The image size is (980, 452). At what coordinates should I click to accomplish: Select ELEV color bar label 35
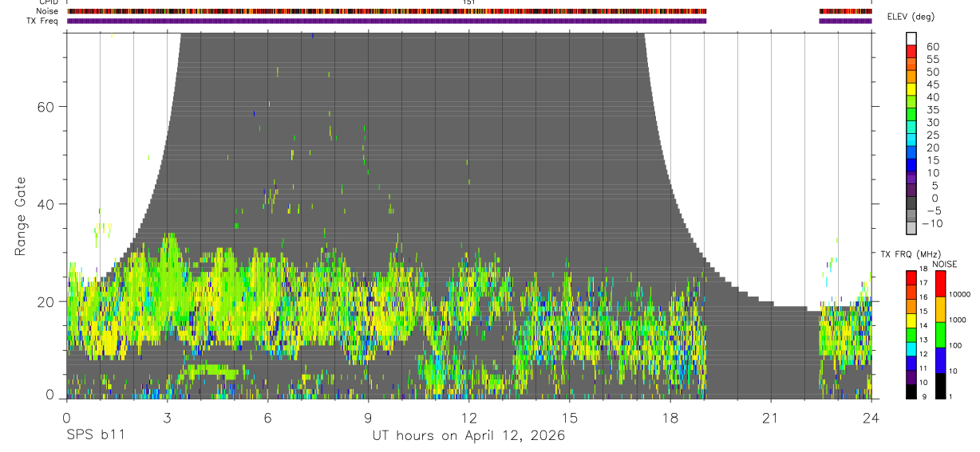click(x=932, y=110)
